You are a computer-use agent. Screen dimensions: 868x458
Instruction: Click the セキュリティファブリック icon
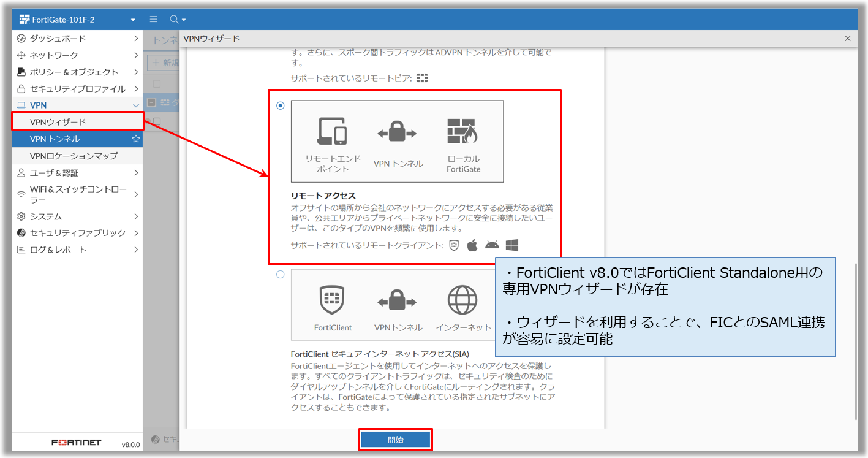tap(21, 233)
